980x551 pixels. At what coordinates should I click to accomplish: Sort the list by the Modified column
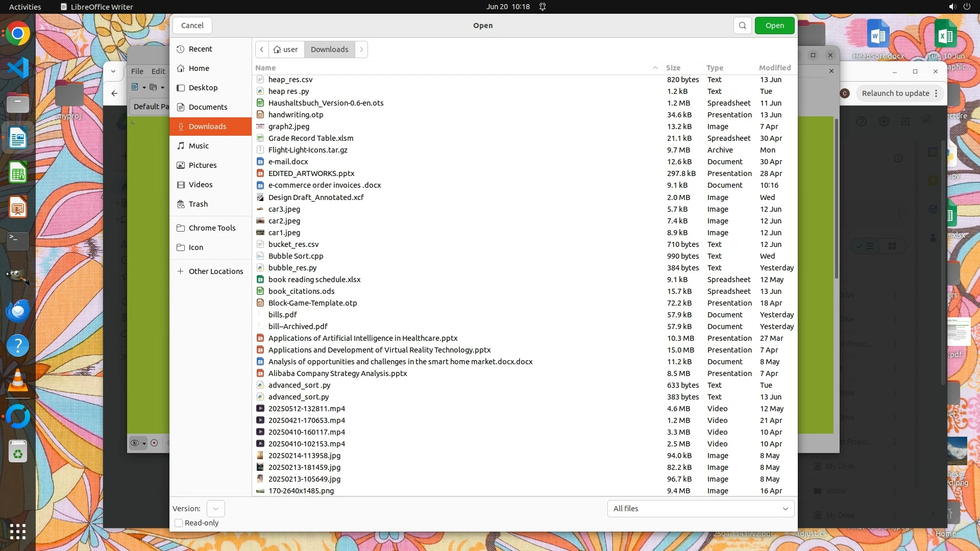click(774, 68)
